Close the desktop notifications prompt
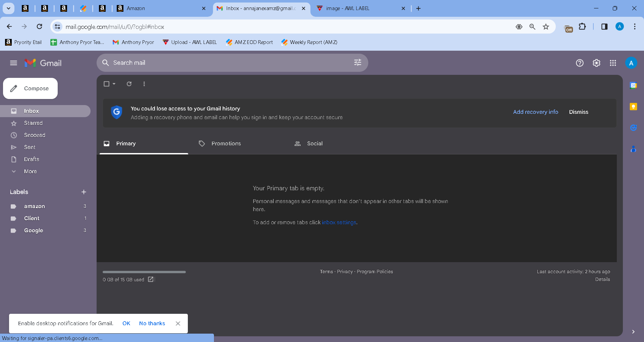The width and height of the screenshot is (644, 342). coord(178,324)
